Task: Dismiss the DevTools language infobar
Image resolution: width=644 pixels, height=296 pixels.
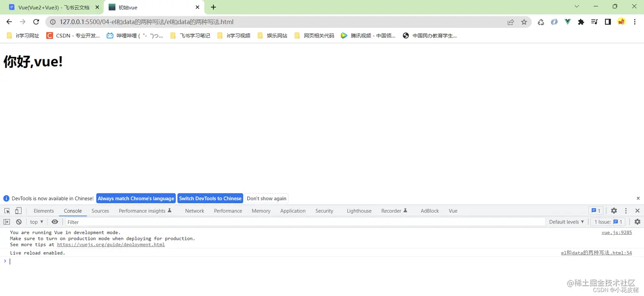Action: 638,198
